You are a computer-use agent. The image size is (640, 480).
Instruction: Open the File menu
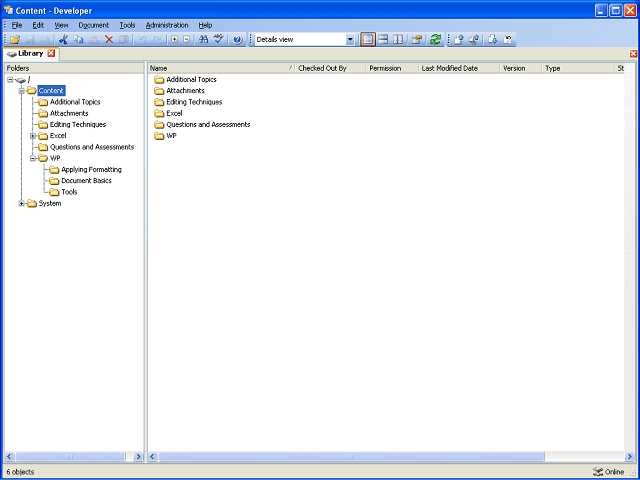(x=17, y=25)
